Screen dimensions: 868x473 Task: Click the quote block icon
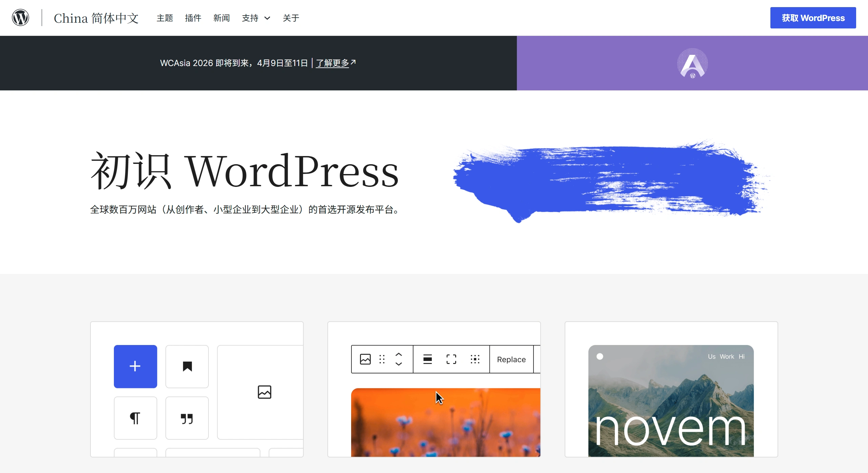coord(187,418)
